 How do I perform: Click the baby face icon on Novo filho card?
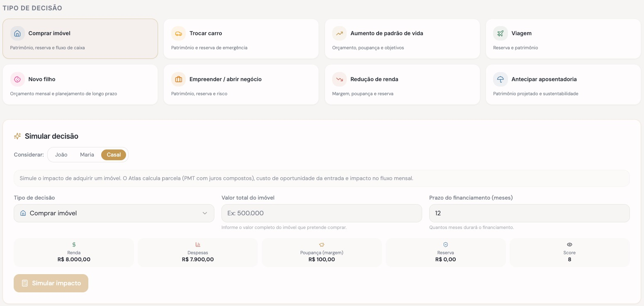pyautogui.click(x=17, y=79)
